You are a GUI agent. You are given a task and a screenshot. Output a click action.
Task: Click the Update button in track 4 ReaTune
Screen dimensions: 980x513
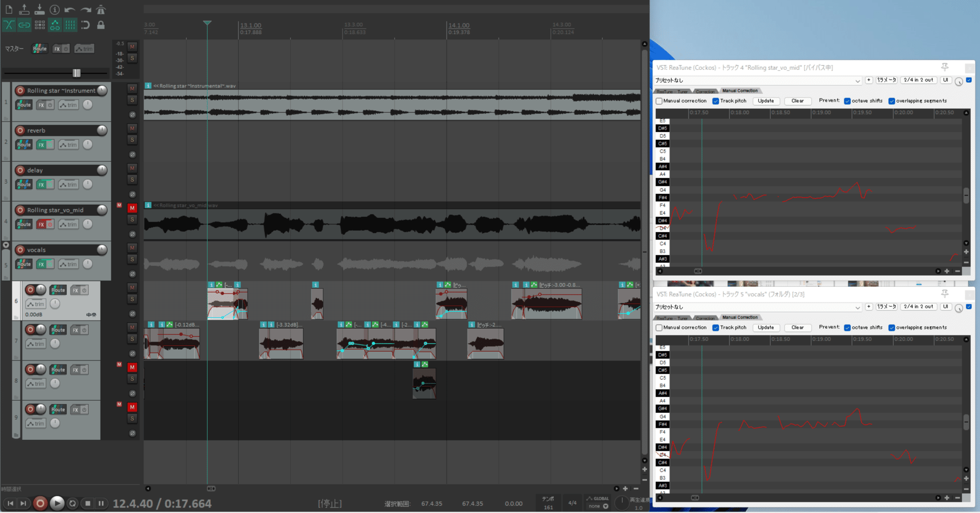coord(766,101)
